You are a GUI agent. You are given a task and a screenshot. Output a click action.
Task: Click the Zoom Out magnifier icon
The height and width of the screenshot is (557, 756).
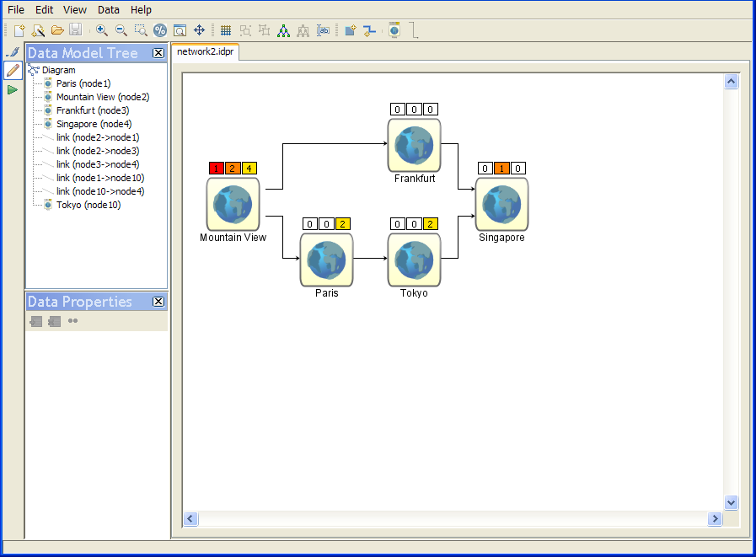click(x=121, y=30)
